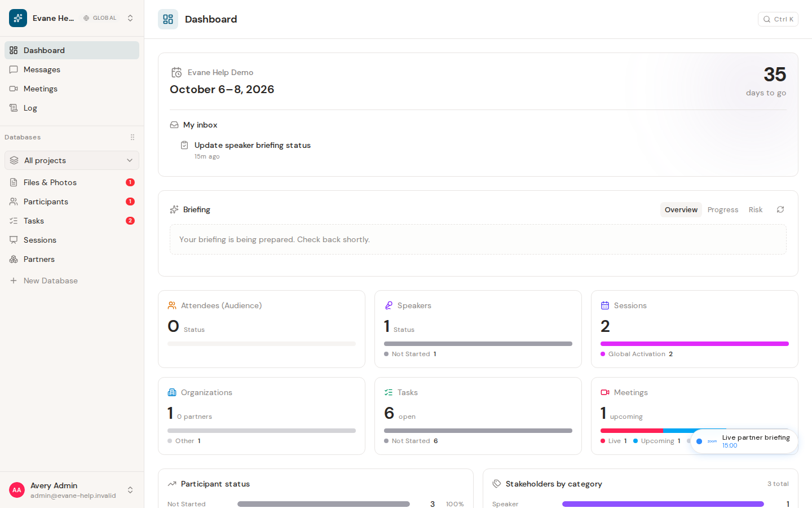Click the Tasks Not Started progress bar
Image resolution: width=812 pixels, height=508 pixels.
click(x=478, y=431)
